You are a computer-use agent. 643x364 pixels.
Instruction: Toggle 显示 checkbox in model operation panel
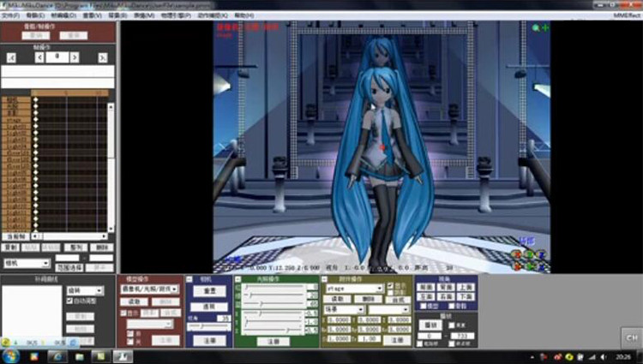pos(123,313)
